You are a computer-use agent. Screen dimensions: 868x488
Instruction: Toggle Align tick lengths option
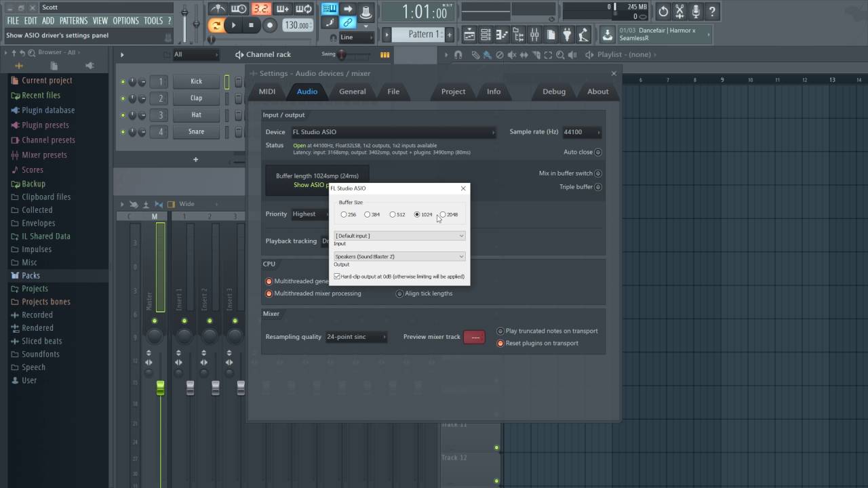[x=399, y=293]
